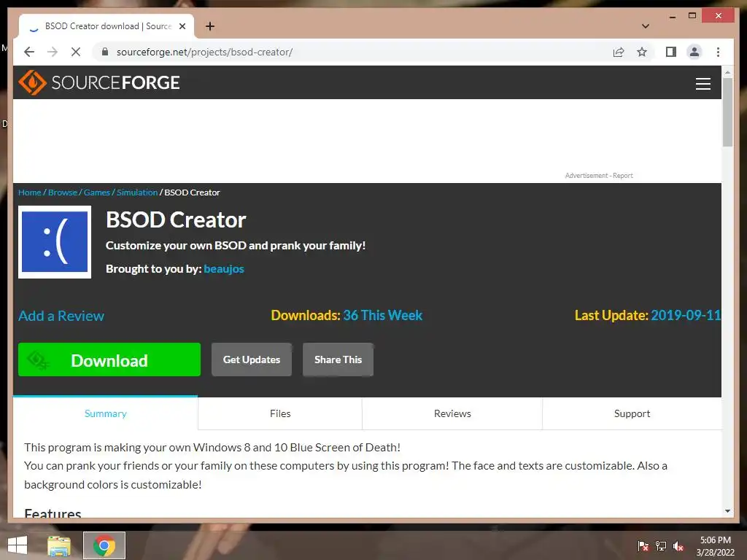Go to Games breadcrumb

pyautogui.click(x=97, y=192)
